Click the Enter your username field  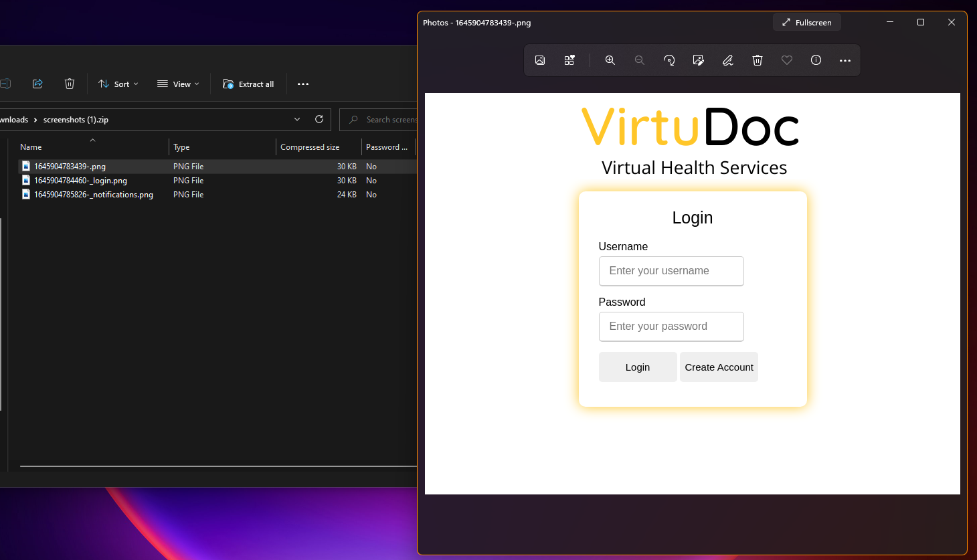tap(671, 271)
